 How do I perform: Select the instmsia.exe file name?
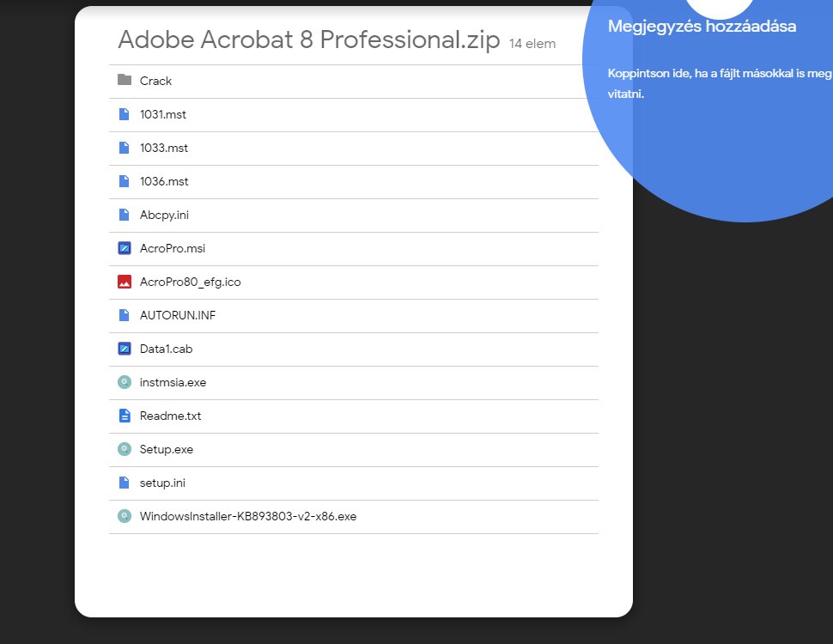coord(173,382)
